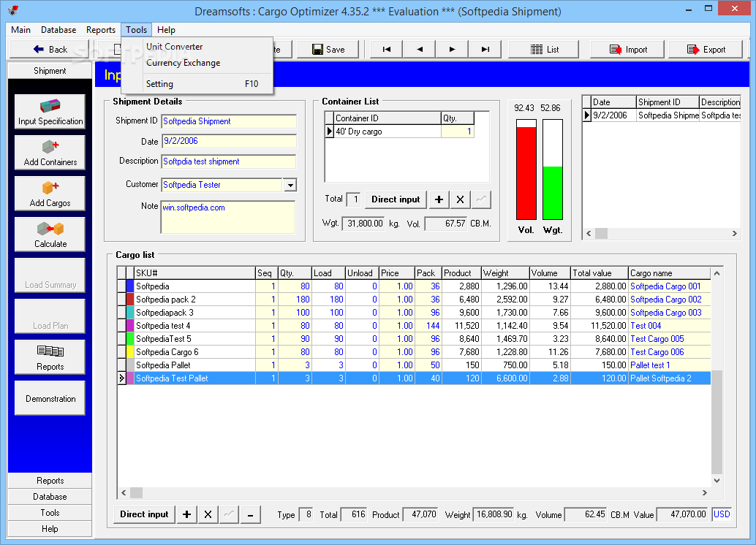Add a container with plus button

coord(439,199)
